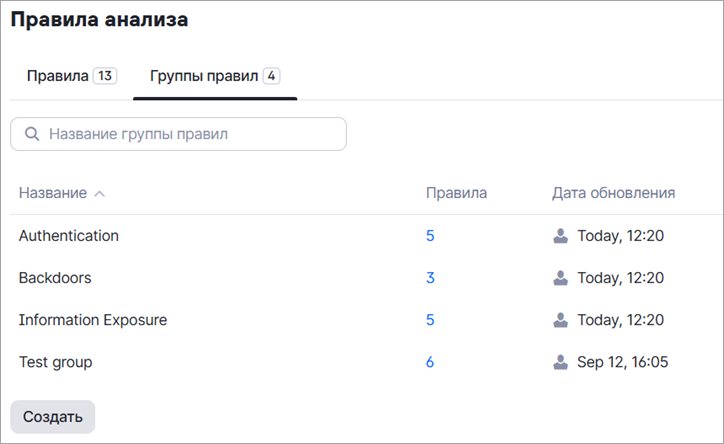Image resolution: width=724 pixels, height=444 pixels.
Task: Select the Группы правил tab
Action: 214,76
